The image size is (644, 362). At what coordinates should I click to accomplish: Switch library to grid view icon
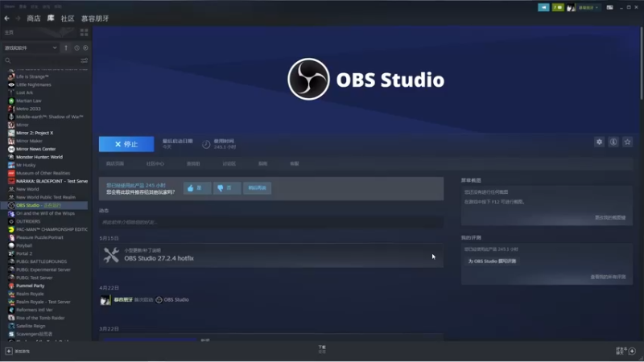point(85,32)
